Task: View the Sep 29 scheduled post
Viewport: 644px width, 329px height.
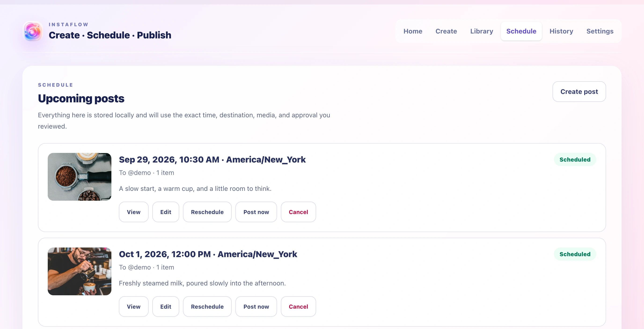Action: (133, 212)
